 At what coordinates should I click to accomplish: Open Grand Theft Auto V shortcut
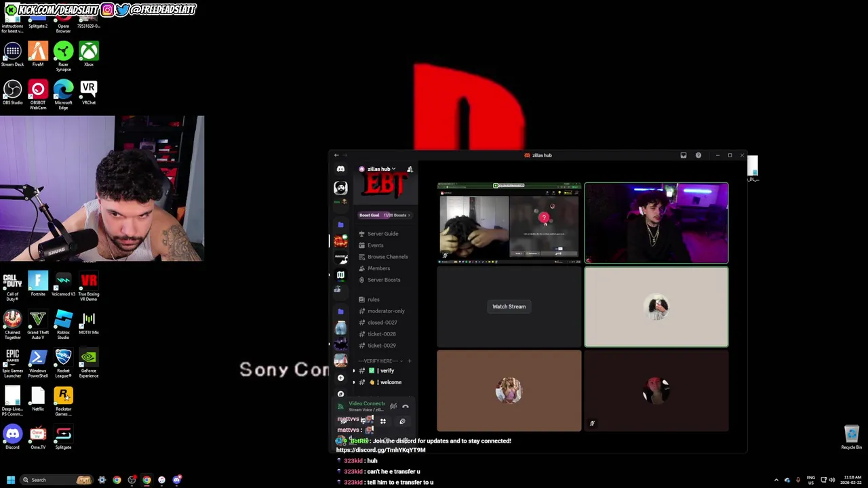tap(38, 325)
